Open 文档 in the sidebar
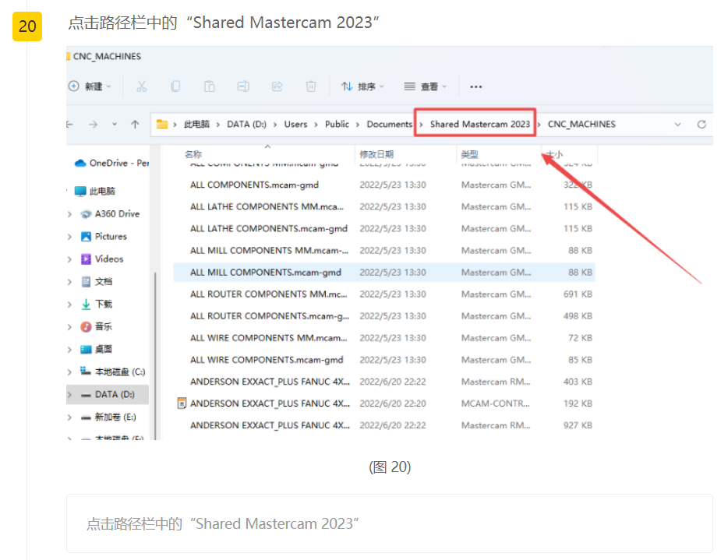 97,282
